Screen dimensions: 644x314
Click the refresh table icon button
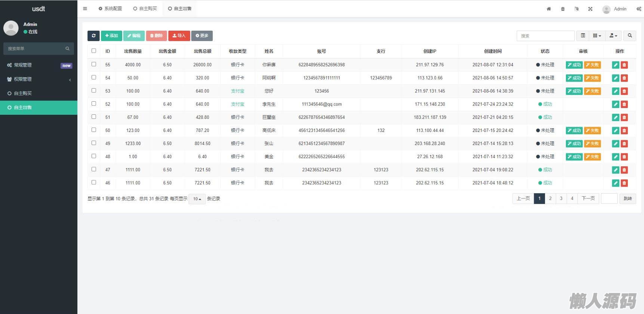click(x=93, y=36)
